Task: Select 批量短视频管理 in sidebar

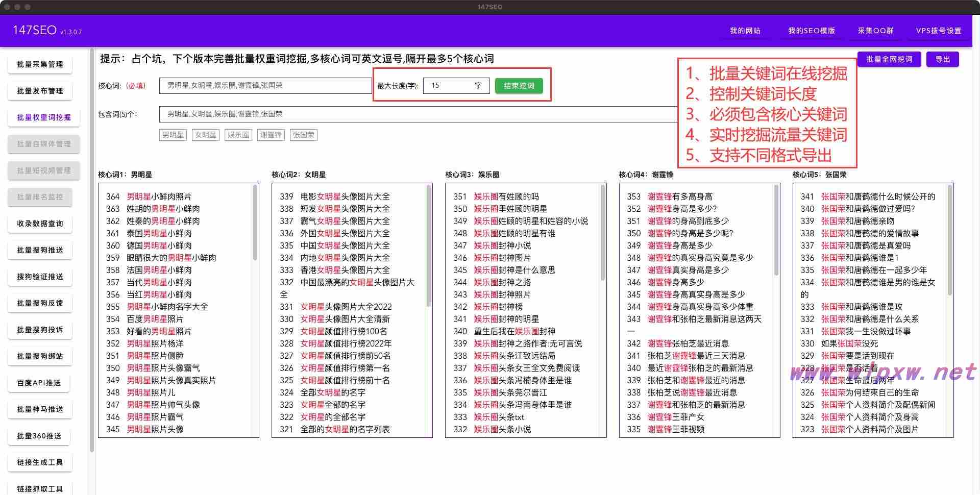Action: [x=44, y=170]
